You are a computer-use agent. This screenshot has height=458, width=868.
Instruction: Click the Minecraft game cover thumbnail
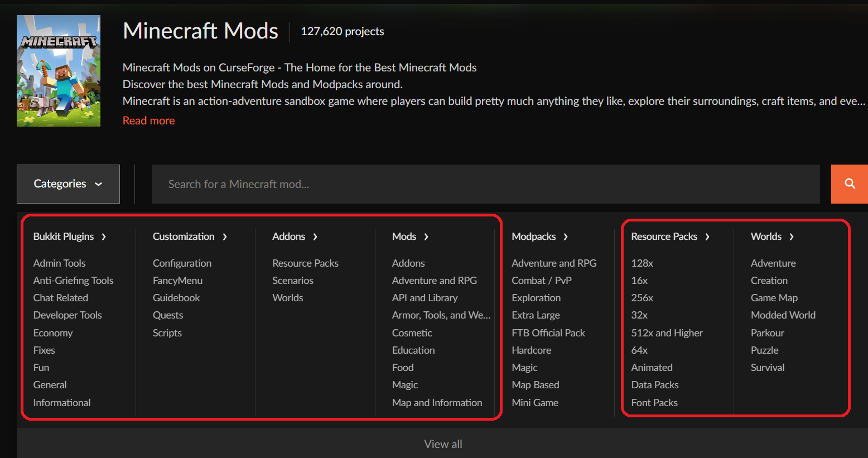(59, 71)
